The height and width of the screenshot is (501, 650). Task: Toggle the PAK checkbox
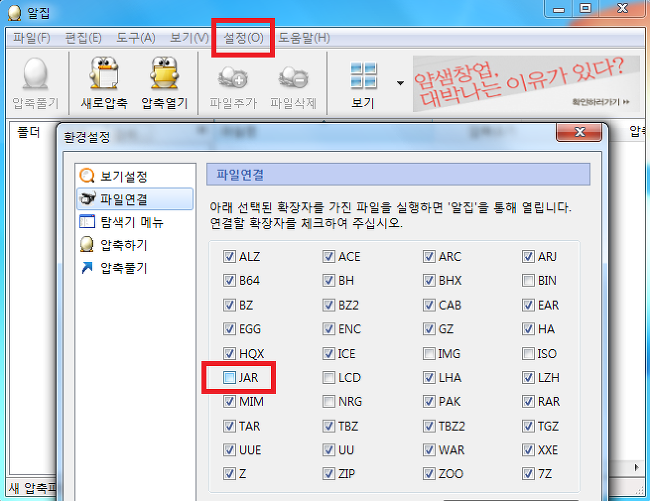pyautogui.click(x=429, y=402)
